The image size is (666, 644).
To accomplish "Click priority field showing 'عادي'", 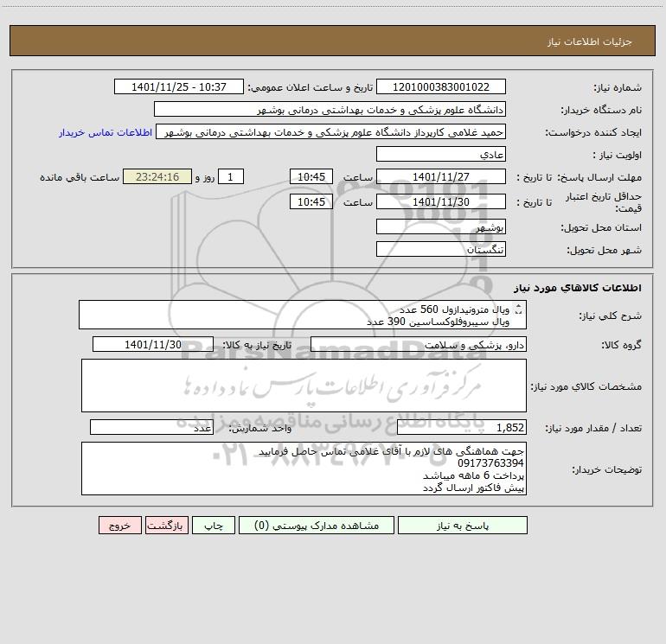I will point(441,154).
